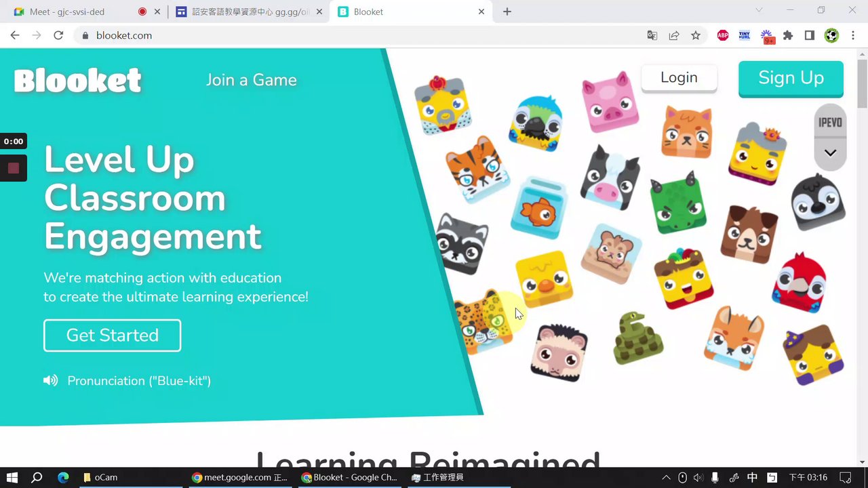Open the Join a Game link
Screen dimensions: 868x488
[252, 80]
